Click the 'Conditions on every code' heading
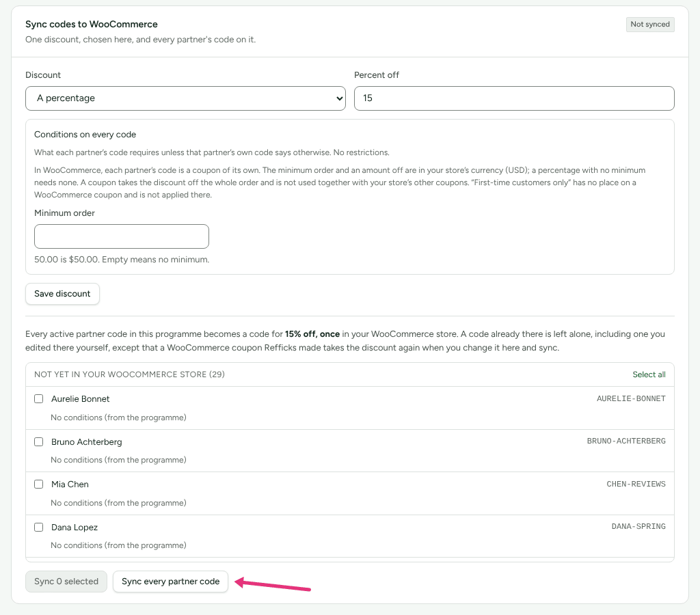The width and height of the screenshot is (700, 615). point(85,135)
